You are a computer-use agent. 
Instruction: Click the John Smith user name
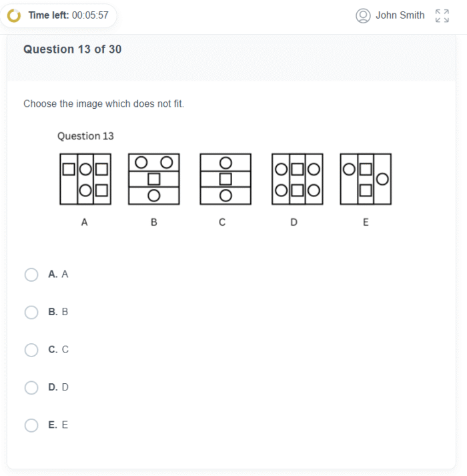400,15
